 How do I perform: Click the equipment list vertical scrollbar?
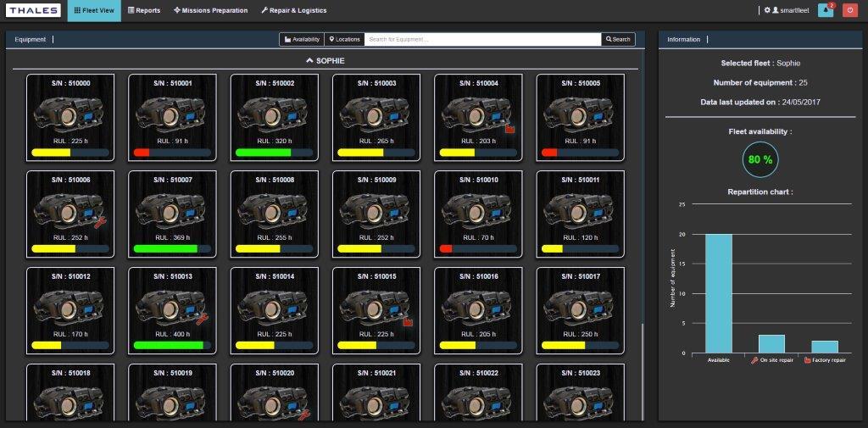(x=643, y=371)
